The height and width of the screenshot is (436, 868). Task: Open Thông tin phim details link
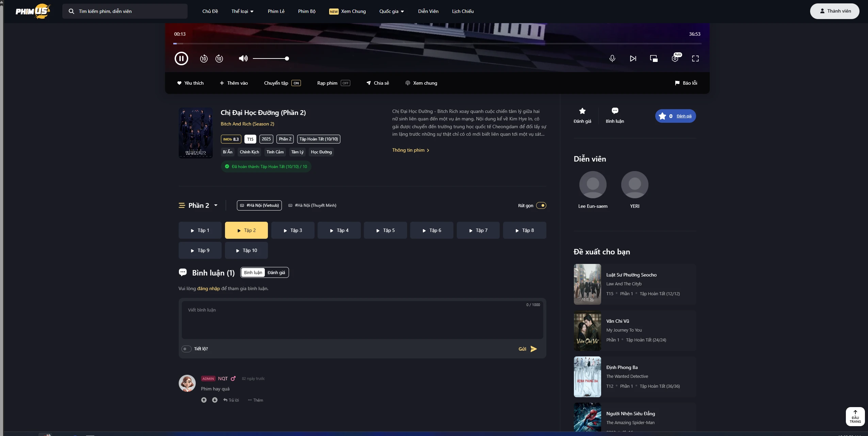click(x=410, y=150)
